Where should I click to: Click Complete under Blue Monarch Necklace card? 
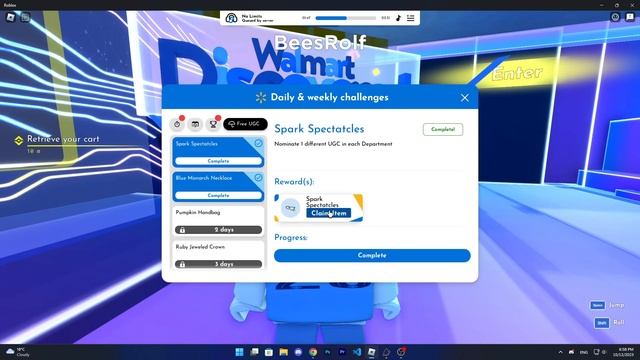click(218, 196)
